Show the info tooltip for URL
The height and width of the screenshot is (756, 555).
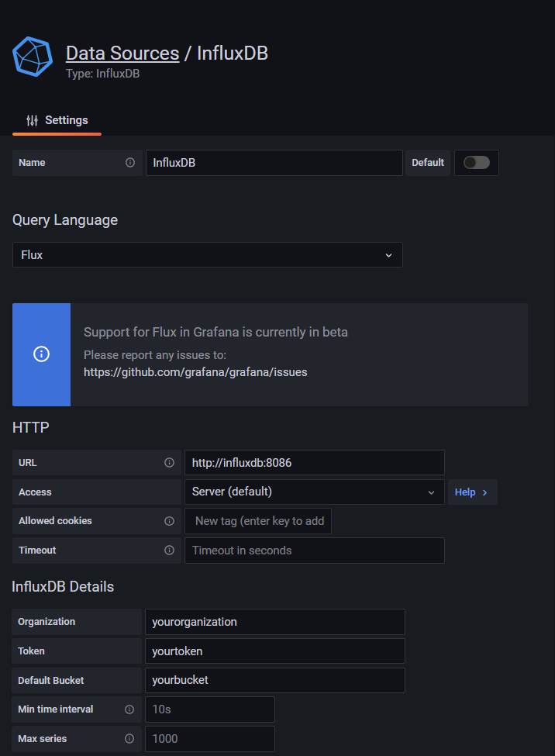coord(169,462)
